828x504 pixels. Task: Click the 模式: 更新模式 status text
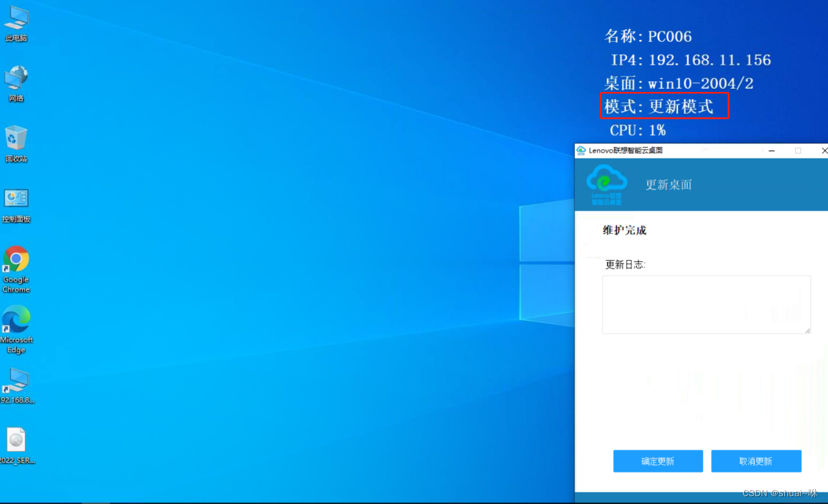(664, 106)
